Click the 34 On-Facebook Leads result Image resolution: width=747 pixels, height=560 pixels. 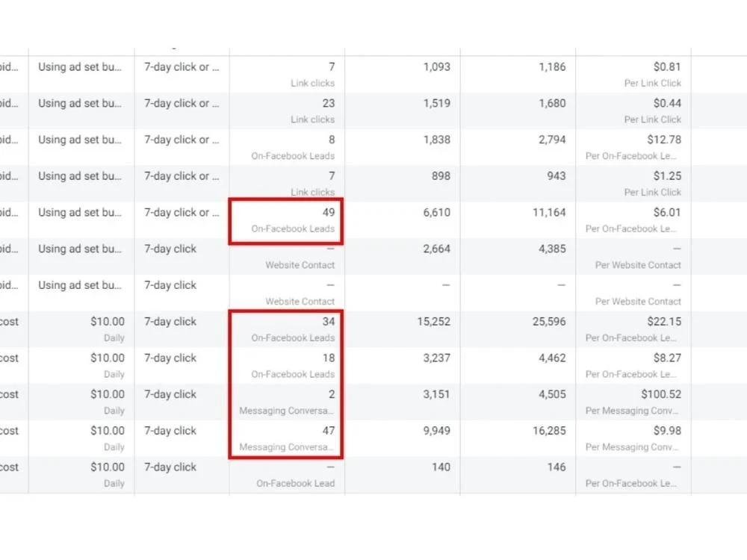[329, 322]
